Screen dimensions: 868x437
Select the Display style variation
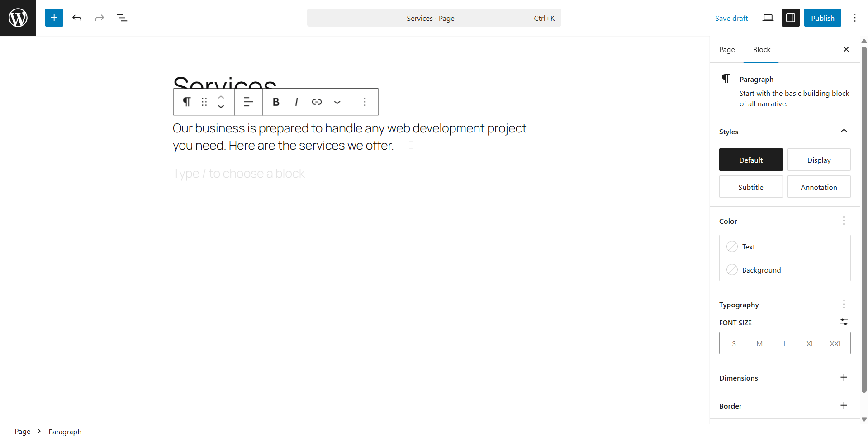[x=819, y=160]
